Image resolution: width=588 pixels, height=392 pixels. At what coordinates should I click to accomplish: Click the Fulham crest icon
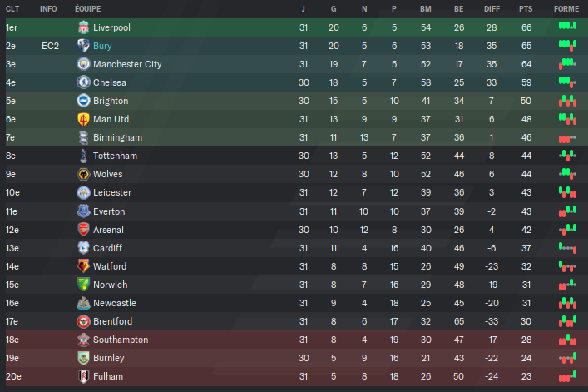(x=83, y=376)
